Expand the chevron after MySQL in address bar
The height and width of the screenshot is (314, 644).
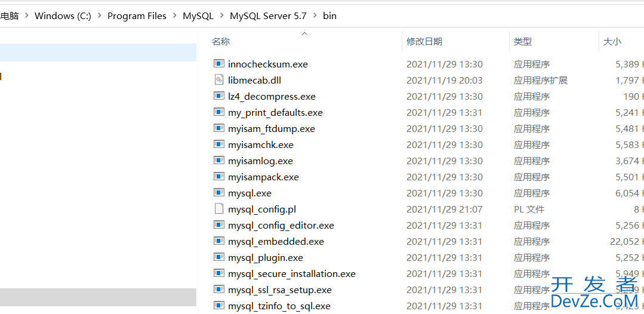click(x=222, y=16)
